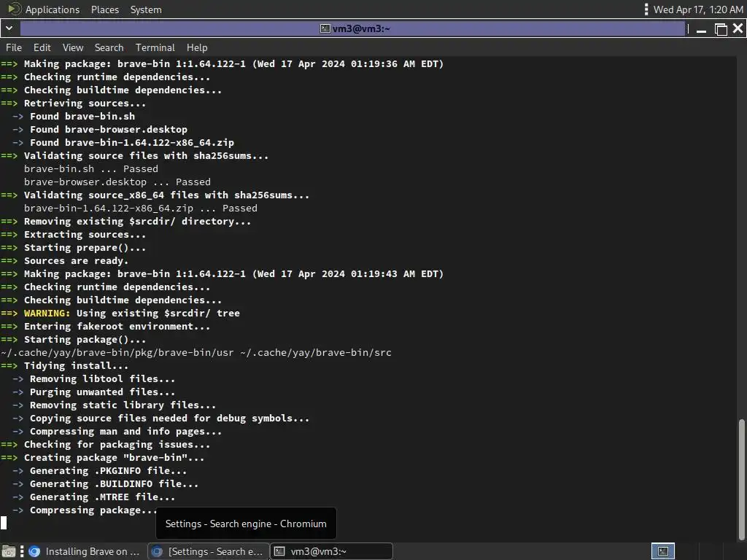Image resolution: width=747 pixels, height=560 pixels.
Task: Click 'Generating .PKGINFO file...' line
Action: click(x=108, y=471)
